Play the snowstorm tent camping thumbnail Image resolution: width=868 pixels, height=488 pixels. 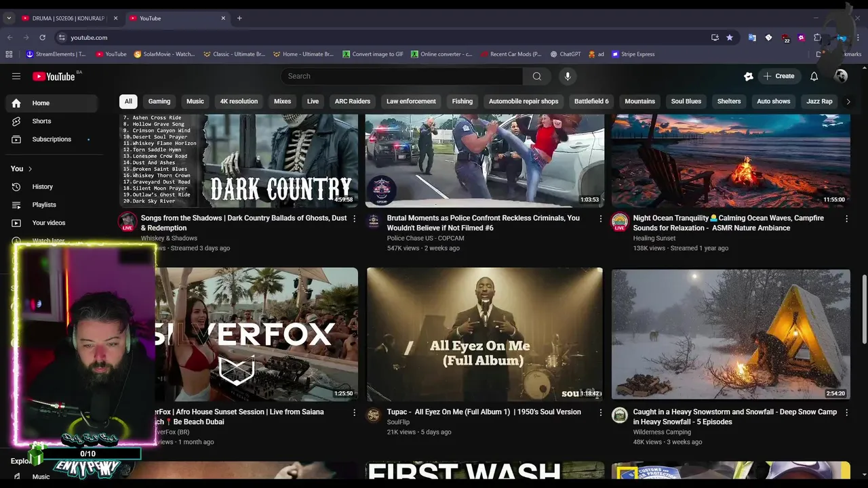click(731, 334)
